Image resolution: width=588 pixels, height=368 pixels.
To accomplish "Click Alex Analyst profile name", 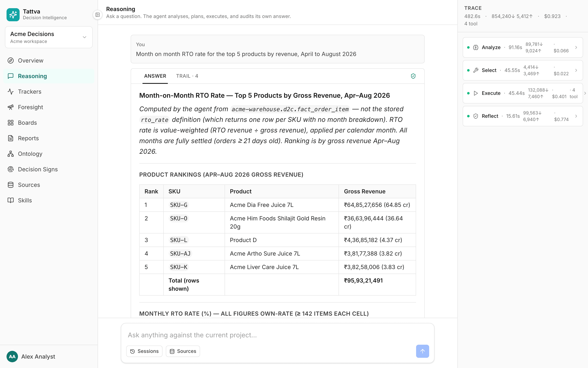I will 38,357.
